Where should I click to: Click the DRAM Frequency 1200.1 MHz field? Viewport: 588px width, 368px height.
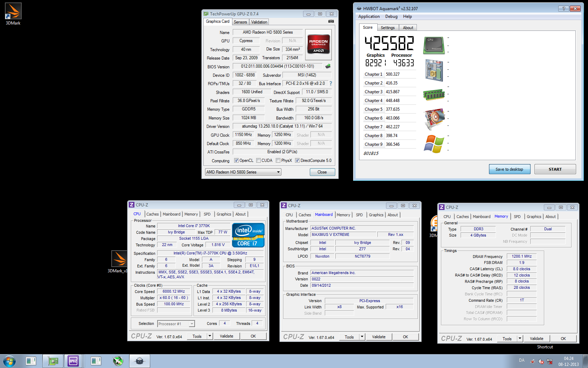coord(521,257)
